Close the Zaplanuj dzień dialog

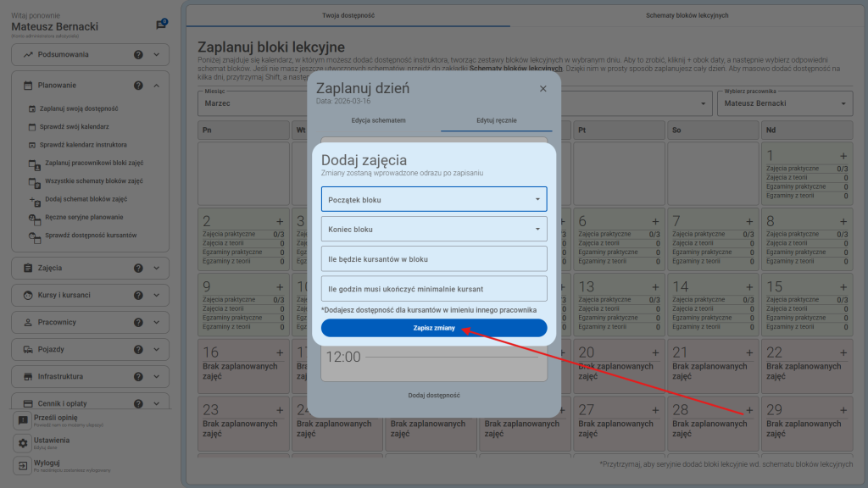(542, 88)
